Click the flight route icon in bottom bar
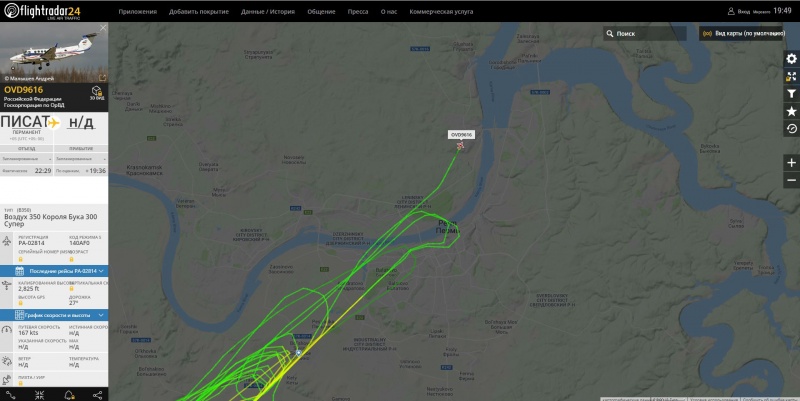This screenshot has height=401, width=800. pos(10,395)
